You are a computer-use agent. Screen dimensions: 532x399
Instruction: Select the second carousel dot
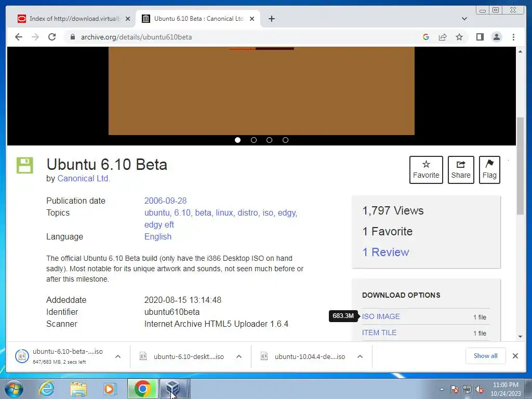click(x=254, y=140)
